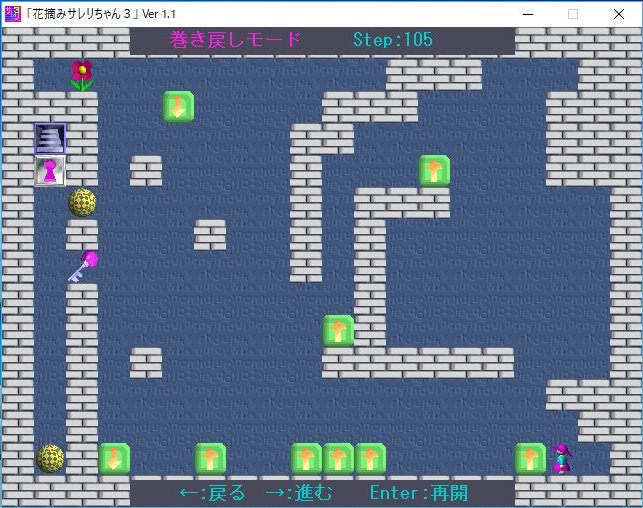Click the green down-arrow block near the top
Image resolution: width=643 pixels, height=508 pixels.
tap(178, 106)
